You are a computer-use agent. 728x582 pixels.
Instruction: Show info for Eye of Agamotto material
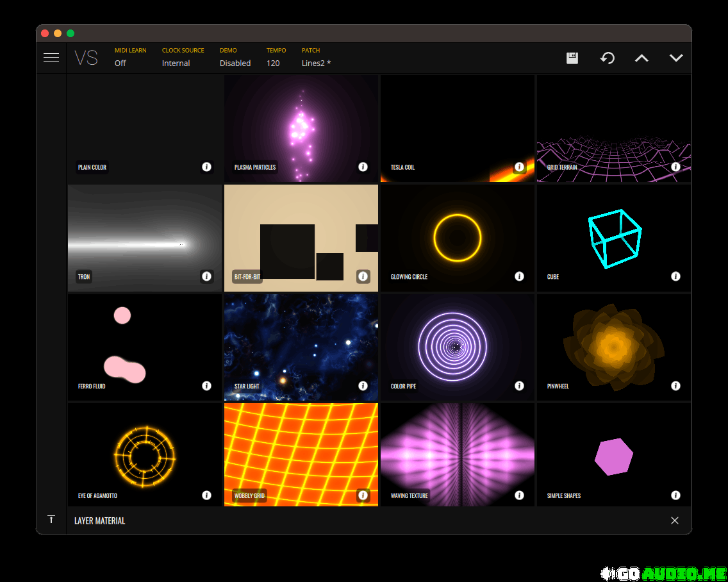206,495
